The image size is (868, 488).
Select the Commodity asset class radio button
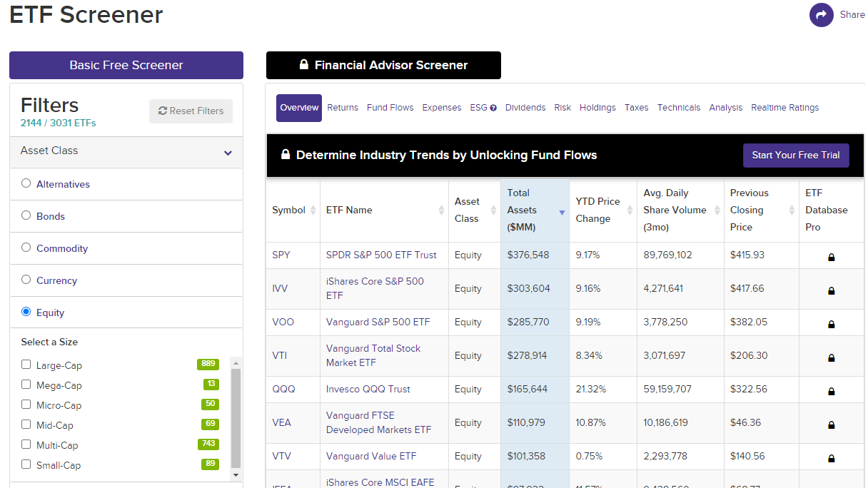[26, 248]
